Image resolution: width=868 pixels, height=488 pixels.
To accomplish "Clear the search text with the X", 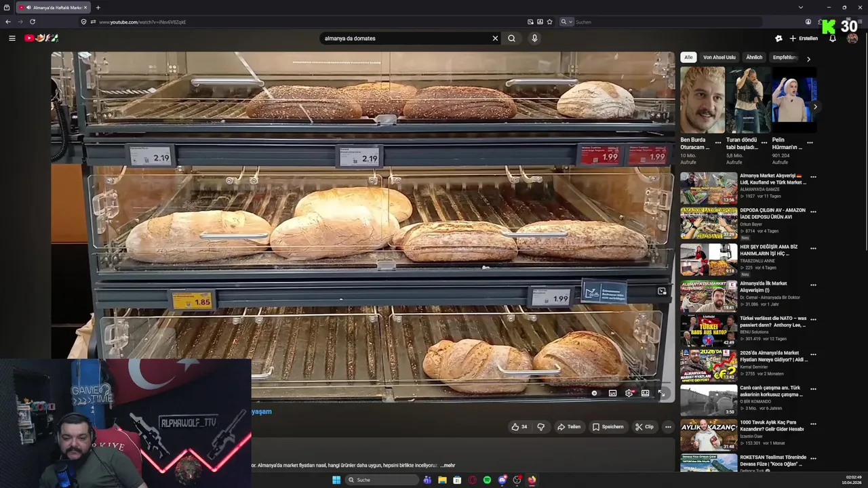I will (x=495, y=39).
